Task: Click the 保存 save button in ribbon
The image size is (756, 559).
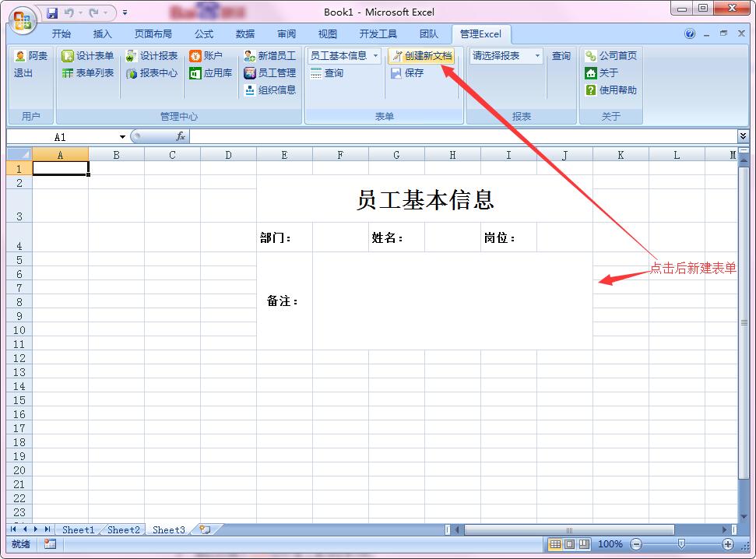Action: tap(407, 73)
